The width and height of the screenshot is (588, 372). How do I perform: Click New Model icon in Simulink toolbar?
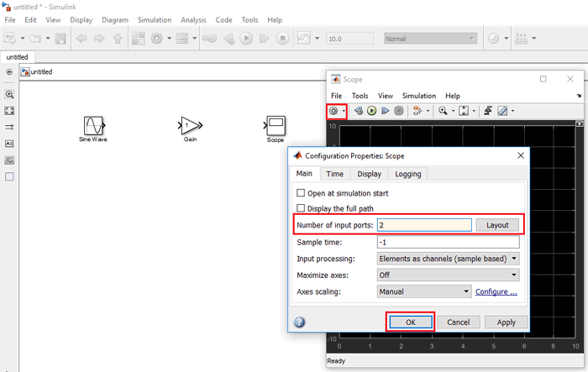tap(10, 39)
